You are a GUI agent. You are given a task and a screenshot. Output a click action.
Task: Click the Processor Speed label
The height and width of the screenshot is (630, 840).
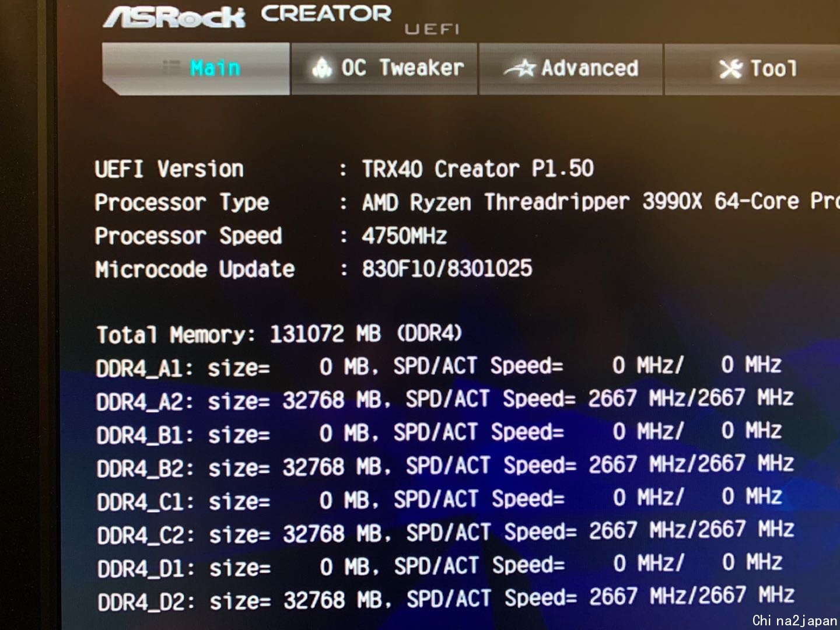(x=188, y=236)
